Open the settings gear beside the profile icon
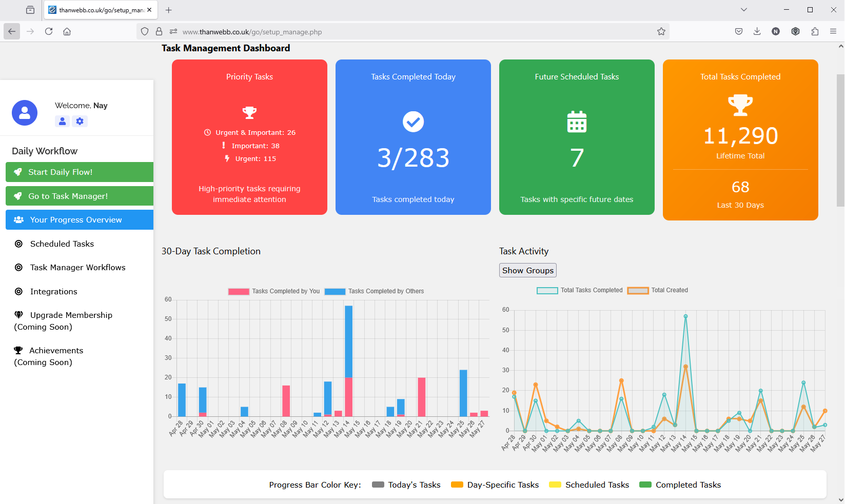The image size is (845, 504). coord(80,121)
